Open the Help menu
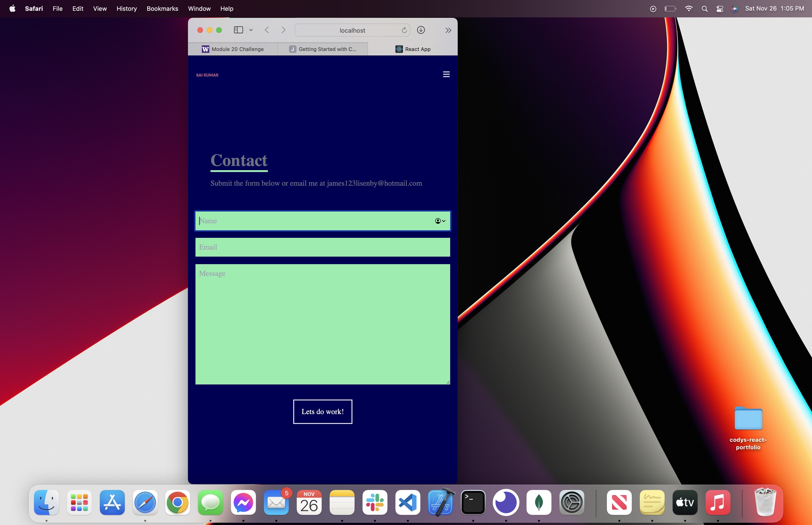812x525 pixels. [x=226, y=8]
